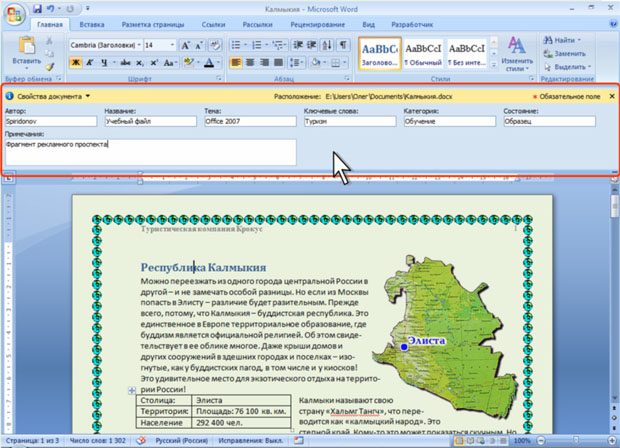The image size is (620, 448).
Task: Click the language indicator Русский (Россия)
Action: point(181,440)
